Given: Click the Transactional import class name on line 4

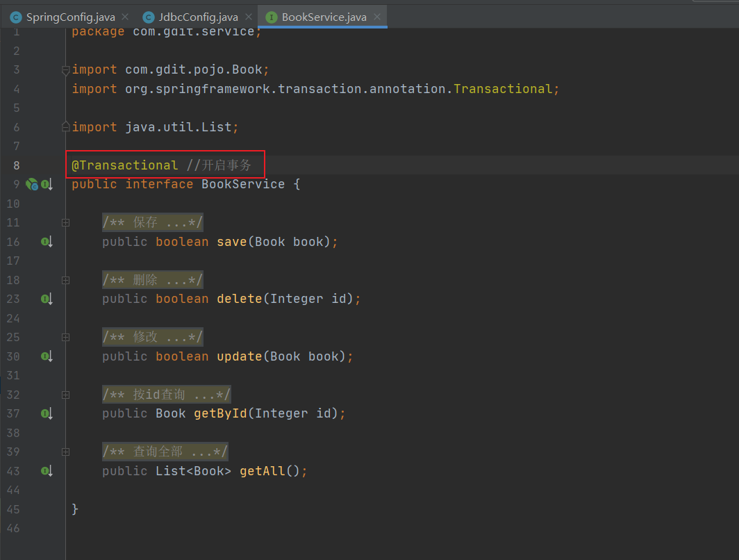Looking at the screenshot, I should click(x=503, y=89).
